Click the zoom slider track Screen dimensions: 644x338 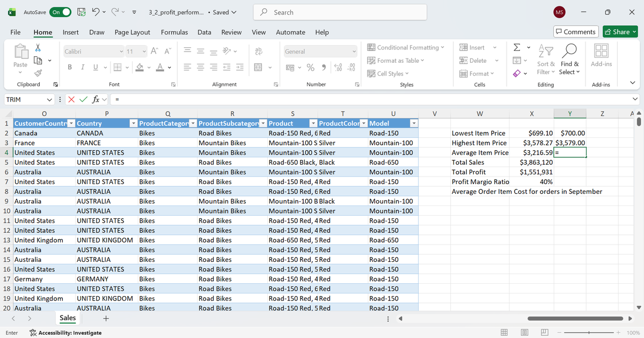pyautogui.click(x=589, y=333)
